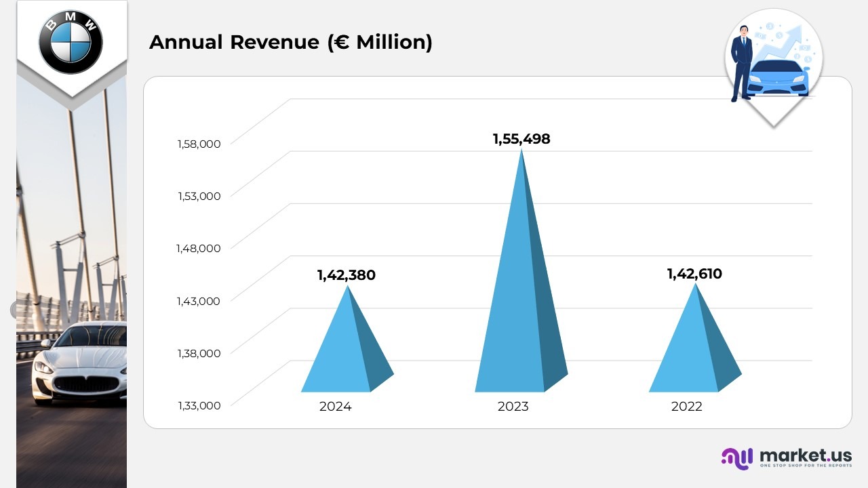868x488 pixels.
Task: Select the 2022 pyramid bar
Action: (x=695, y=351)
